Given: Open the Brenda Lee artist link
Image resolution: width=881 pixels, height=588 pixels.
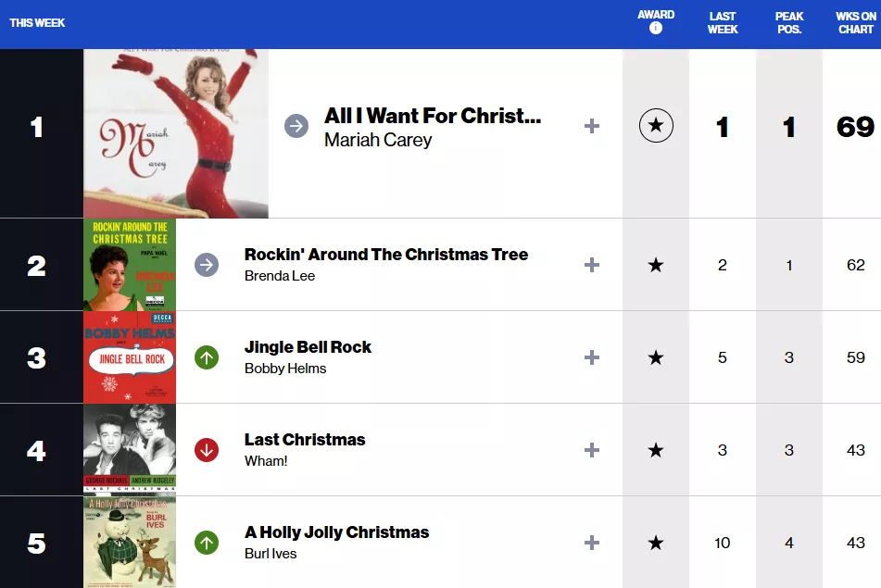Looking at the screenshot, I should point(280,276).
